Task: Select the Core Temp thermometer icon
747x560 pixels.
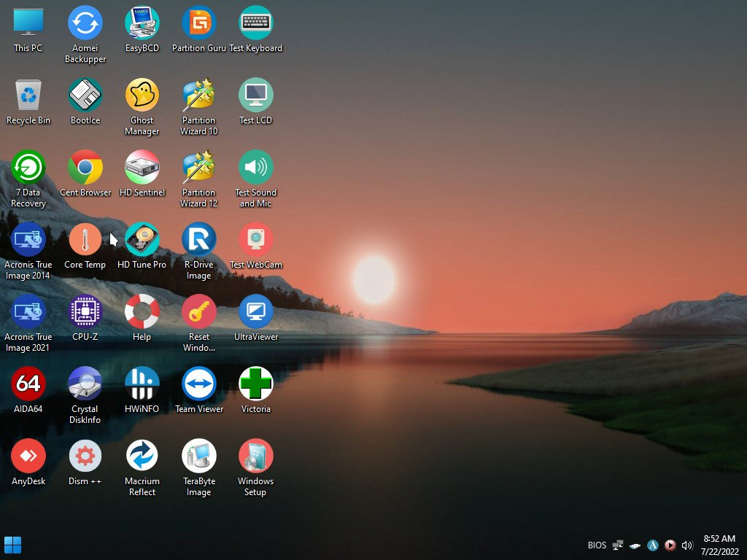Action: (x=85, y=240)
